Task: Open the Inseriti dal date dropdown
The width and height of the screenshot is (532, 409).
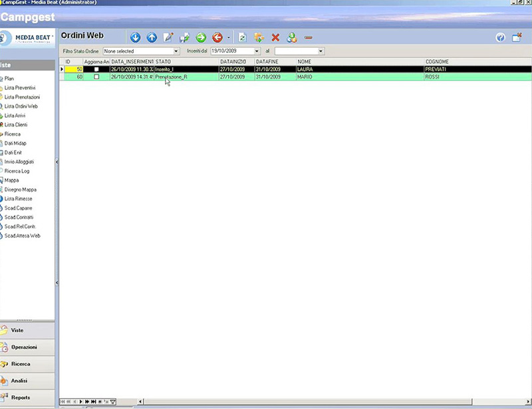Action: pos(257,51)
